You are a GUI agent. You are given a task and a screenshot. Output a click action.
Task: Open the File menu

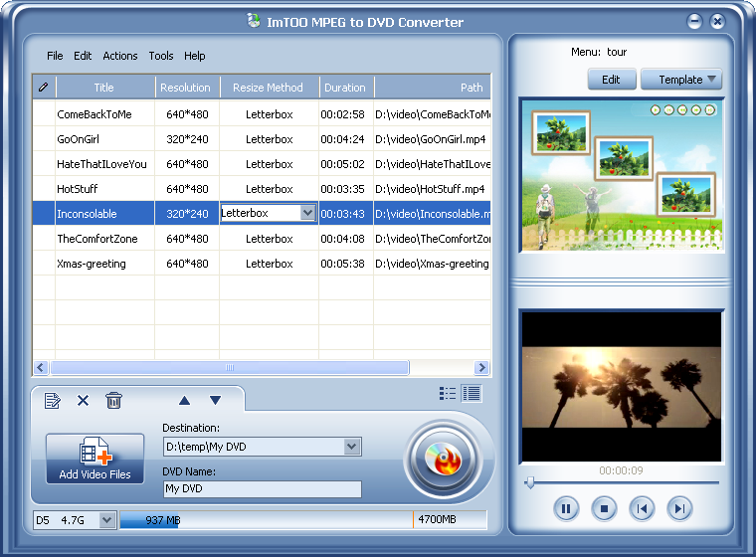(55, 56)
